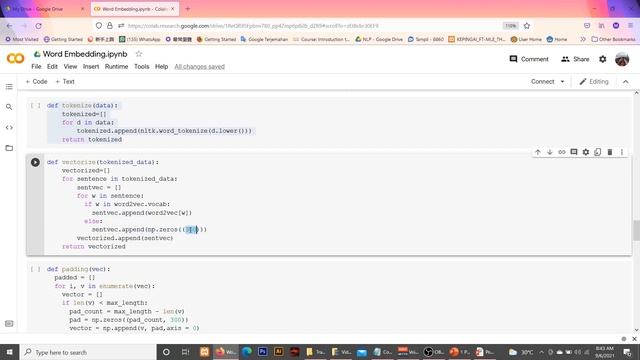Click 'return tokenized' code line
The height and width of the screenshot is (360, 640).
coord(92,140)
